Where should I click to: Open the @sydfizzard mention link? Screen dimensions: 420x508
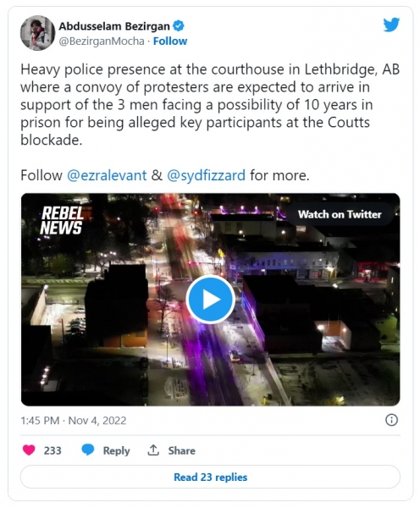206,175
